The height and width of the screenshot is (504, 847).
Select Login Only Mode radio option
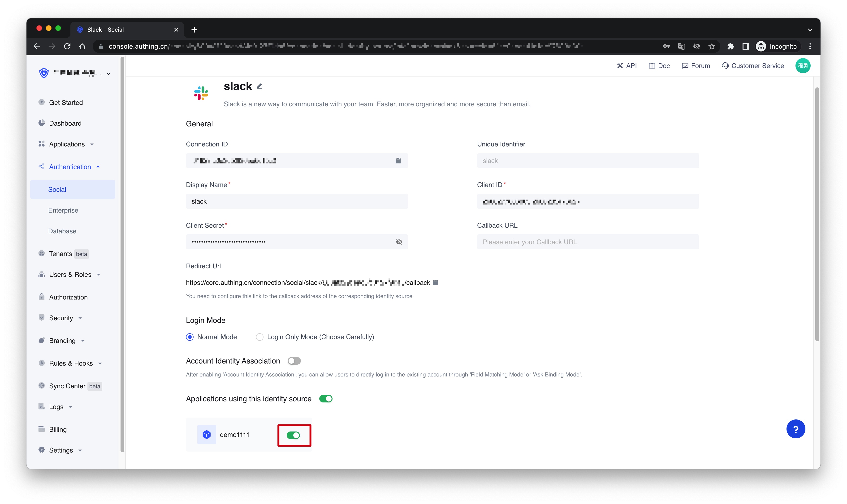pos(259,337)
